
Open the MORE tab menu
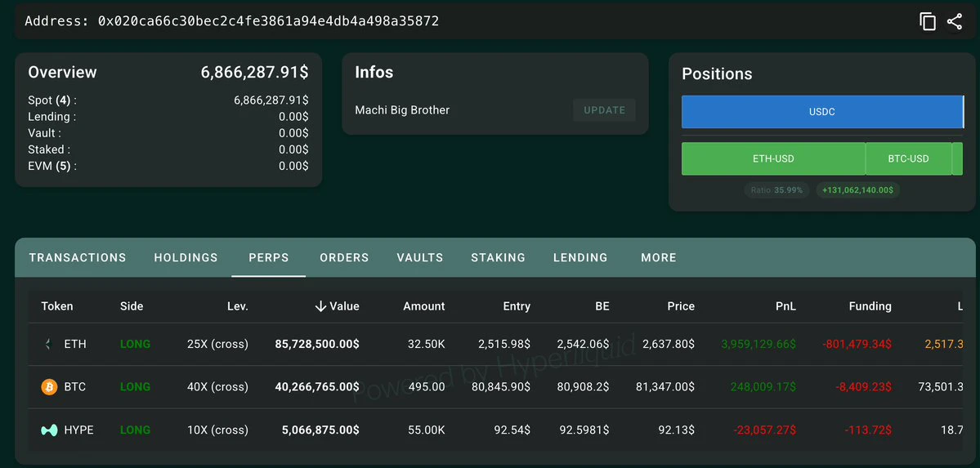tap(659, 257)
